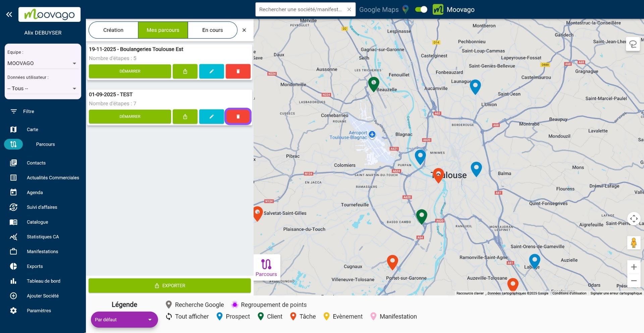Open the Paramètres settings gear
This screenshot has width=644, height=333.
pos(13,311)
